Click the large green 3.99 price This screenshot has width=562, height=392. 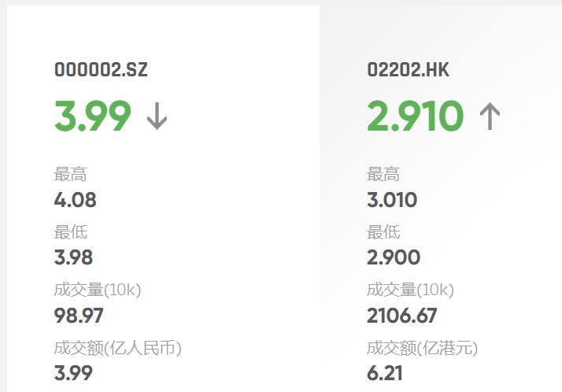tap(92, 116)
